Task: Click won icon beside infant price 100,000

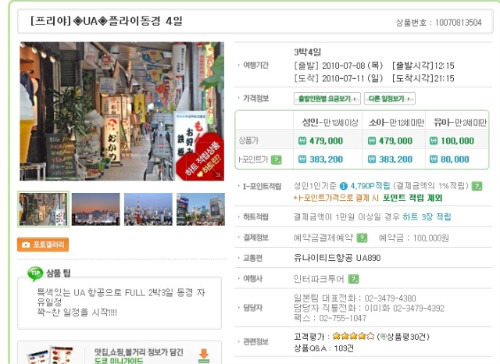Action: [x=433, y=141]
